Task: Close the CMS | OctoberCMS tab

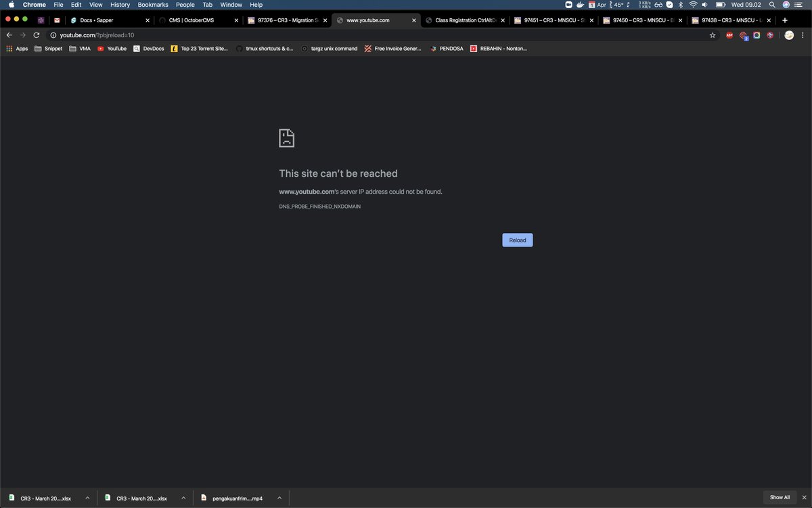Action: (x=236, y=20)
